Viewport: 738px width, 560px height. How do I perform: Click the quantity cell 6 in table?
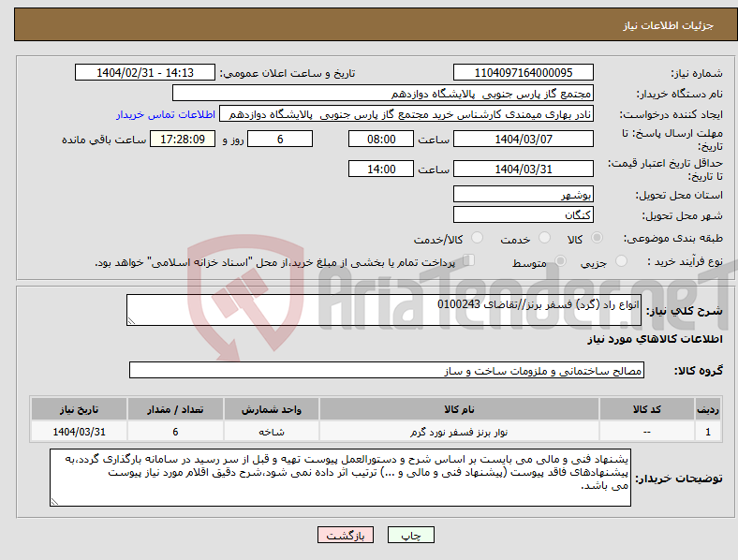point(175,432)
